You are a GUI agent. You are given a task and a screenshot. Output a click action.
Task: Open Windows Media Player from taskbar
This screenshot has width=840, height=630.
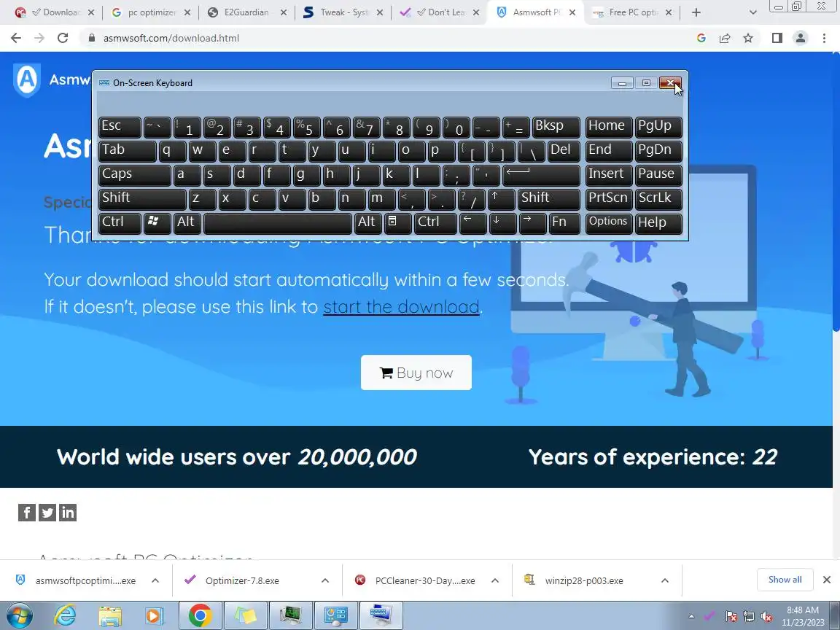(155, 616)
